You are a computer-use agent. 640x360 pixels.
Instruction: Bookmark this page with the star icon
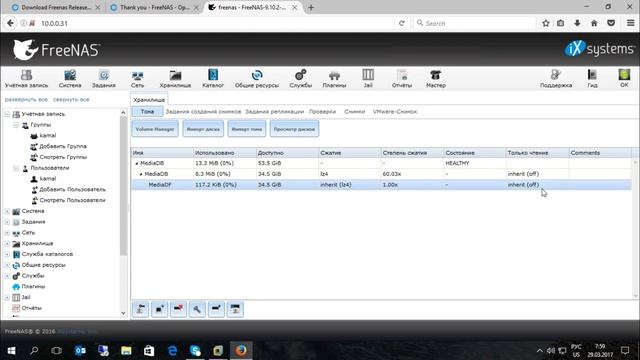pyautogui.click(x=546, y=23)
